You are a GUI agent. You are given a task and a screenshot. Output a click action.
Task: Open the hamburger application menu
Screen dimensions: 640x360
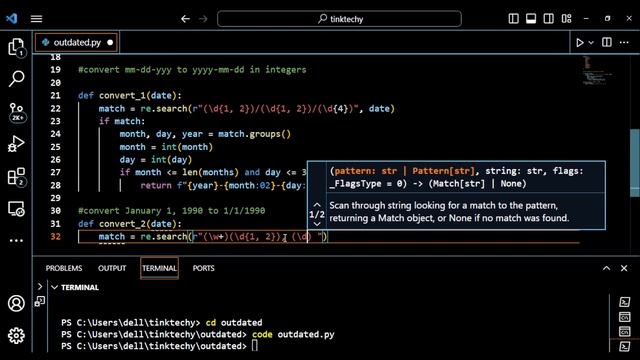pyautogui.click(x=36, y=19)
